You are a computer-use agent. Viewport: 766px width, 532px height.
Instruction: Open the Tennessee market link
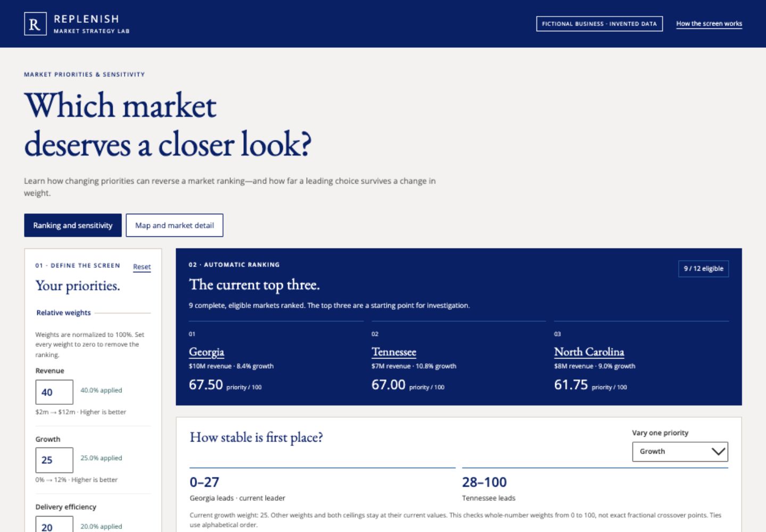pyautogui.click(x=394, y=352)
